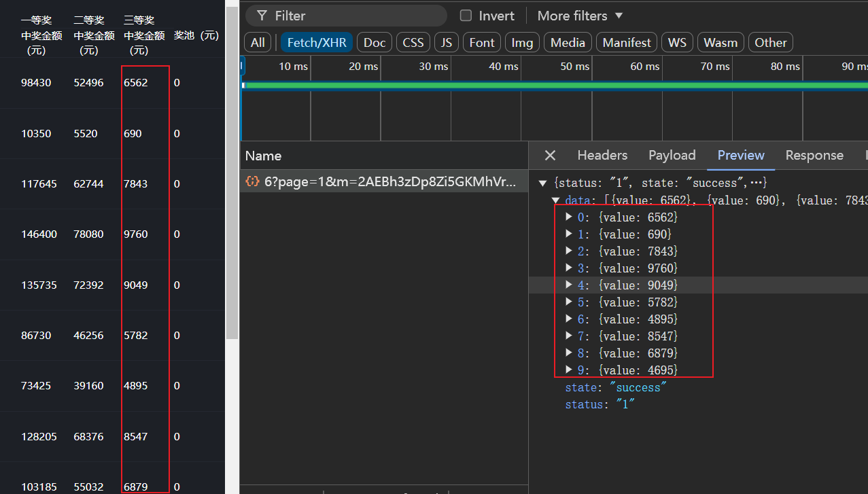Click the state "success" property line
Viewport: 868px width, 494px height.
coord(616,387)
